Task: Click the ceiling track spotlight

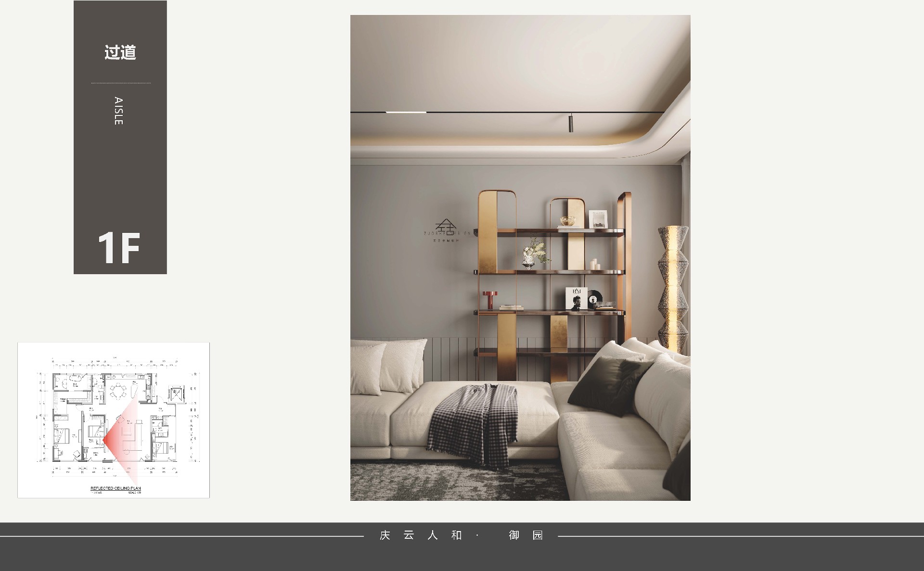Action: (570, 123)
